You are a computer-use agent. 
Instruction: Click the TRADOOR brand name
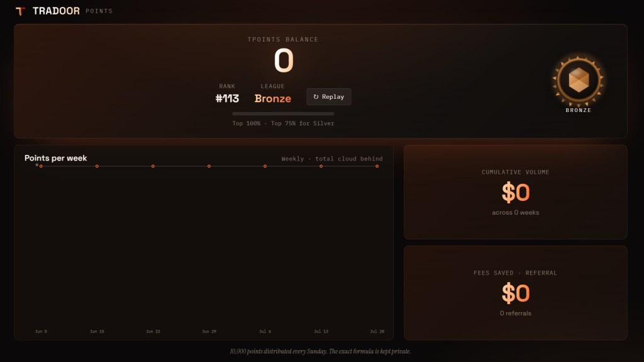(56, 11)
